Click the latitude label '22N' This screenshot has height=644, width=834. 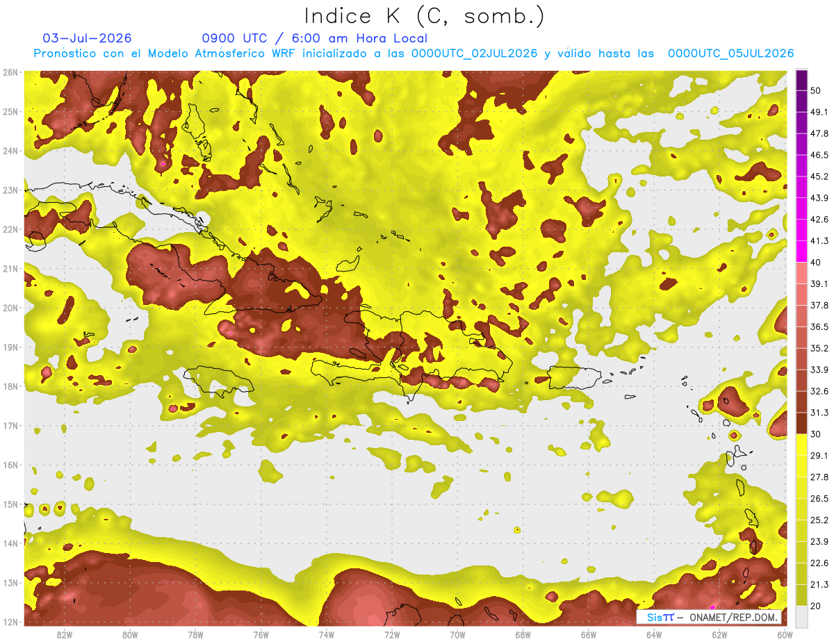coord(10,229)
